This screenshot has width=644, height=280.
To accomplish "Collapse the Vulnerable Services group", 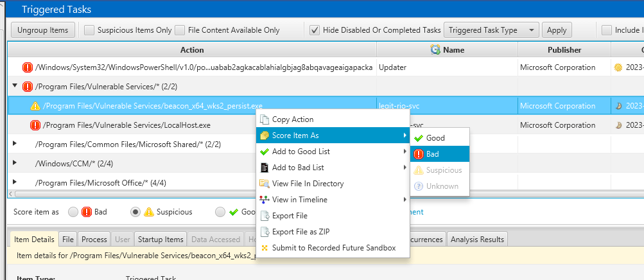I will (x=15, y=87).
